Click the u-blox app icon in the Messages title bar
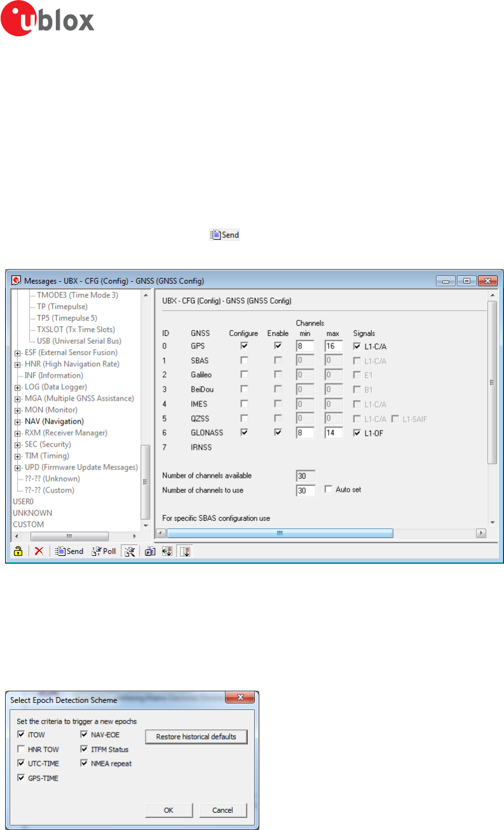This screenshot has width=504, height=830. pyautogui.click(x=16, y=280)
